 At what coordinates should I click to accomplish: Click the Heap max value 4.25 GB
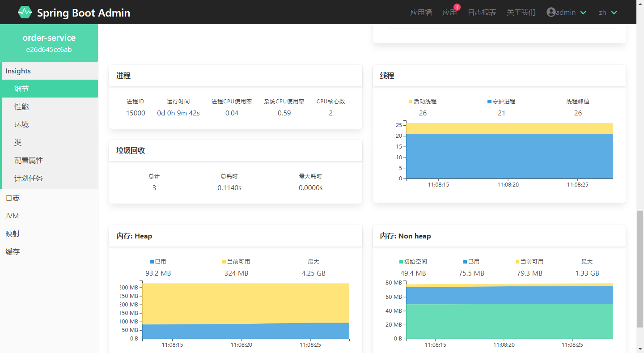click(314, 273)
